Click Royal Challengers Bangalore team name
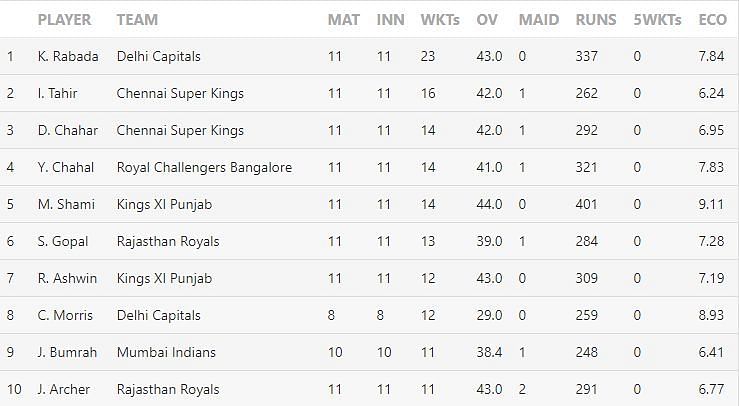This screenshot has width=739, height=406. (204, 167)
